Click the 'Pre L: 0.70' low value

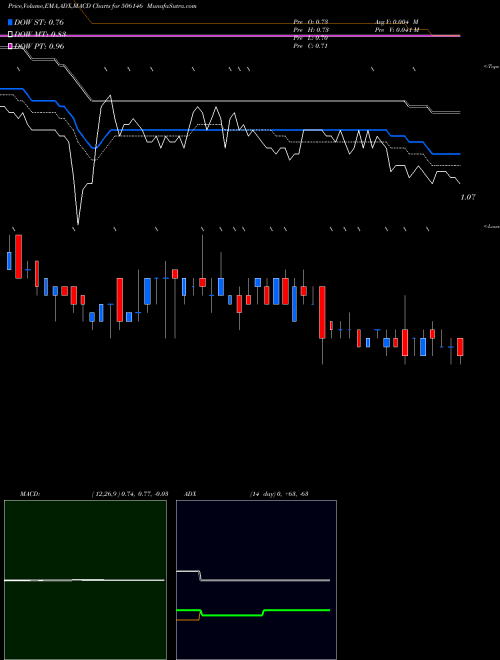[x=311, y=38]
